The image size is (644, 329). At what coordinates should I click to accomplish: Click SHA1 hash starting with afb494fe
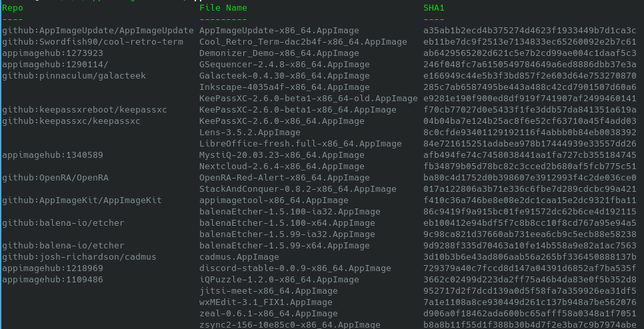530,155
